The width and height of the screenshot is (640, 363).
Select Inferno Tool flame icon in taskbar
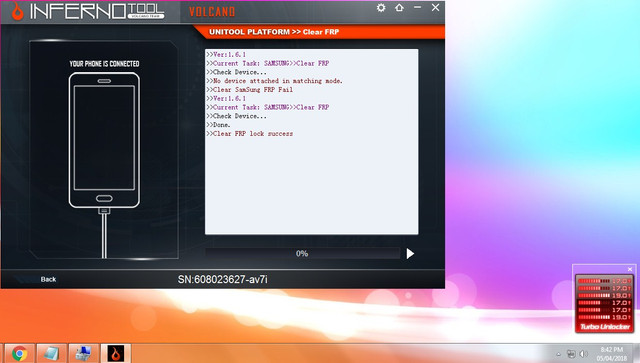116,353
